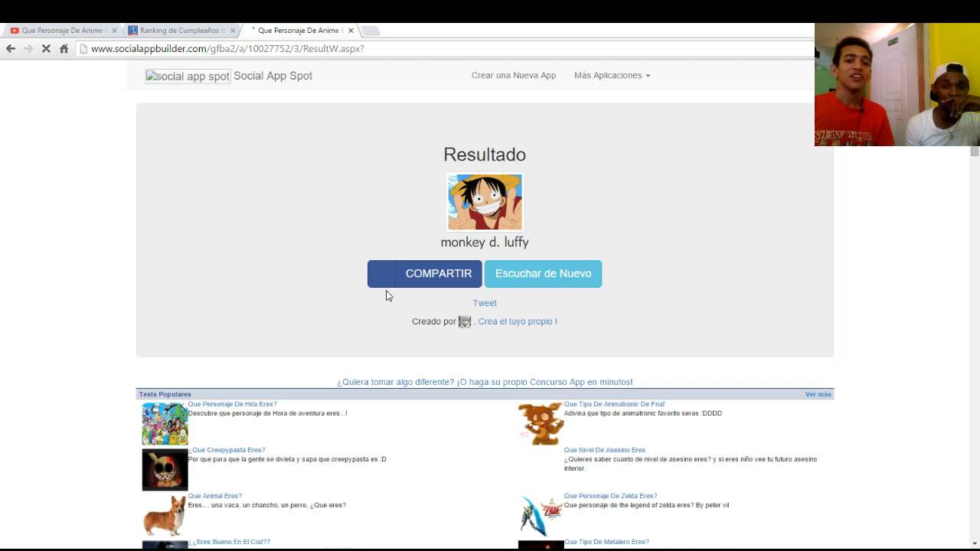Stop page loading with X icon

click(46, 48)
